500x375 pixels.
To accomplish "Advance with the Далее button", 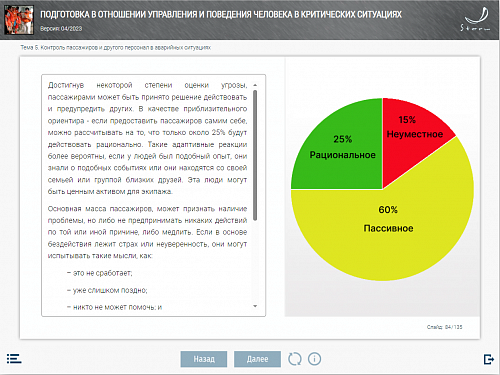I will click(x=257, y=359).
